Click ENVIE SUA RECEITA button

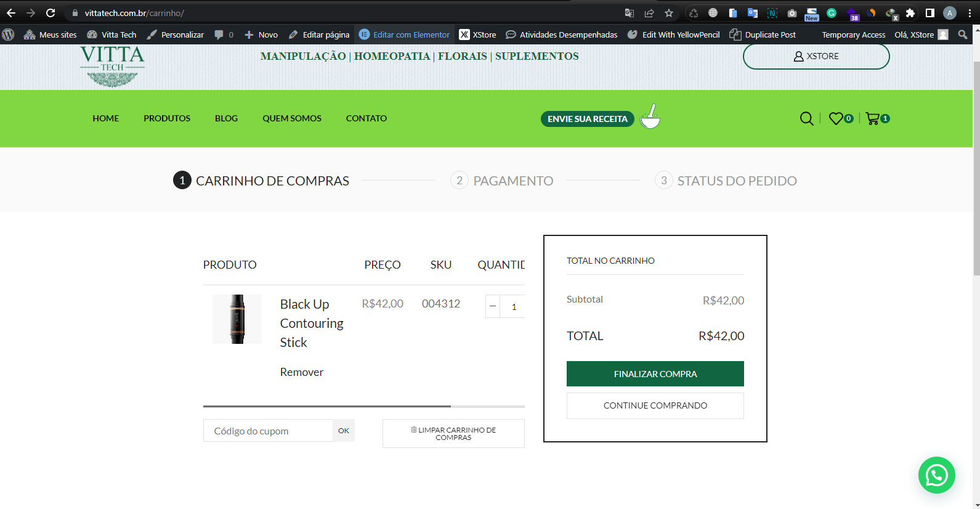(x=588, y=119)
